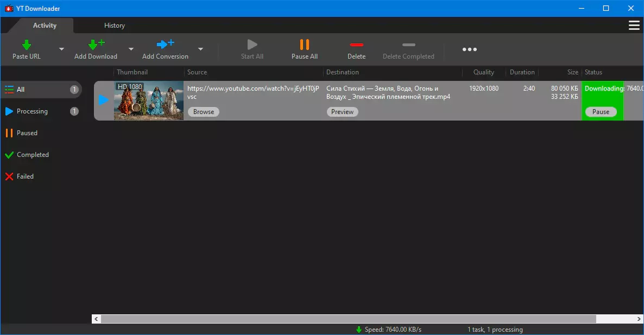Expand the Add Download dropdown arrow
644x335 pixels.
[x=130, y=49]
